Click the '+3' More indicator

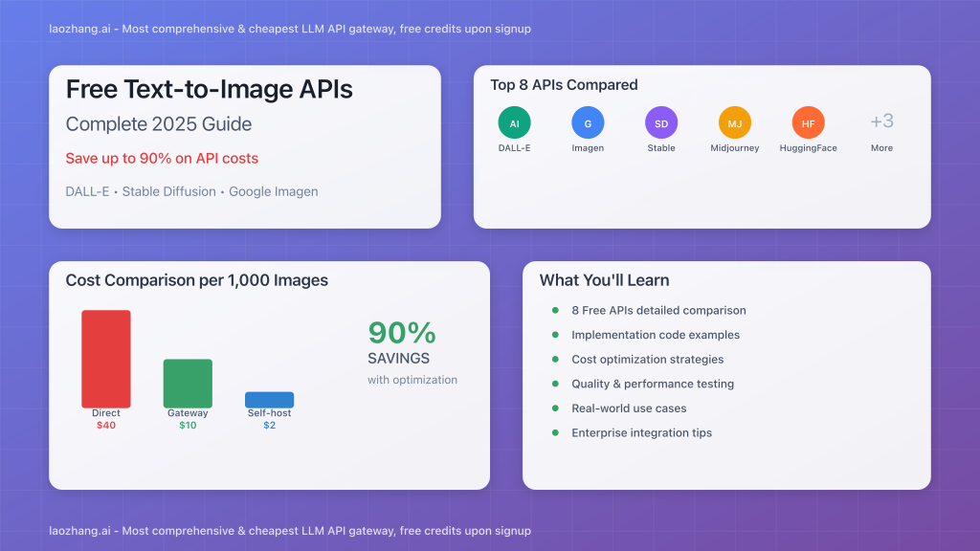[881, 121]
